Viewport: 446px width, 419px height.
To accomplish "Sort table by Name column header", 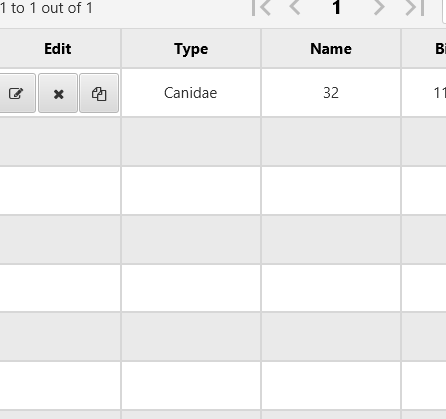I will pyautogui.click(x=331, y=49).
